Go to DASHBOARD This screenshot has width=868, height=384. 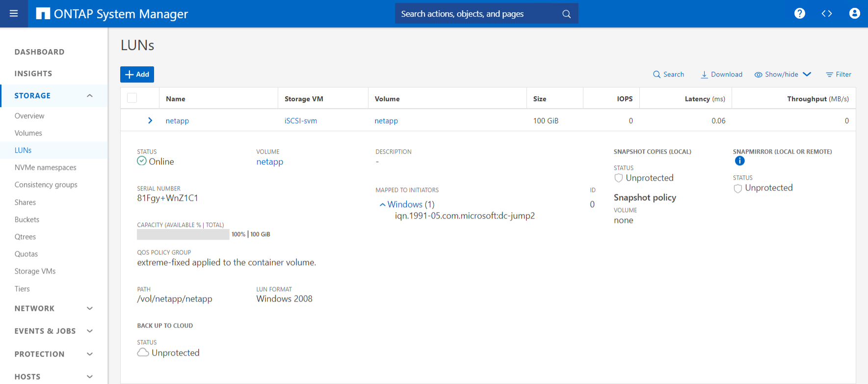point(39,52)
